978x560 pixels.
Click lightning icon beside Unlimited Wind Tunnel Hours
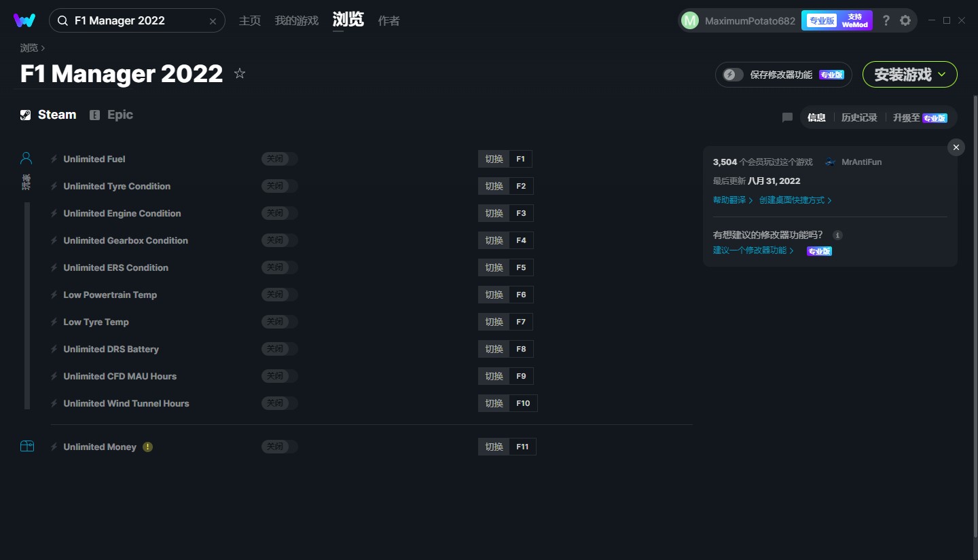point(54,403)
